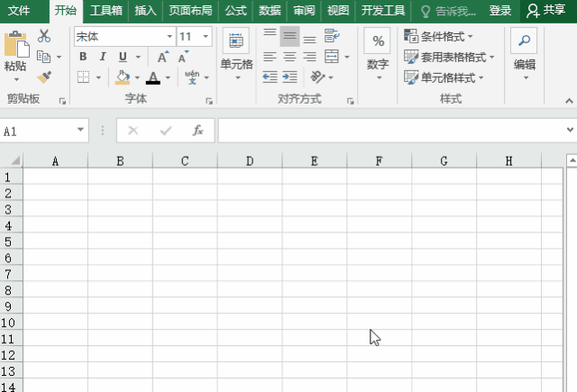The height and width of the screenshot is (392, 577).
Task: Apply the black font color
Action: click(153, 77)
